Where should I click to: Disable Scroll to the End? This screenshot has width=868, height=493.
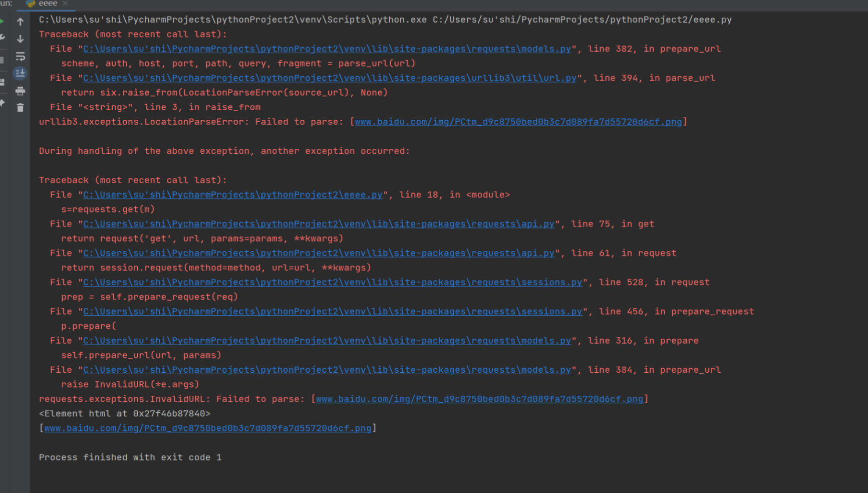[x=20, y=73]
